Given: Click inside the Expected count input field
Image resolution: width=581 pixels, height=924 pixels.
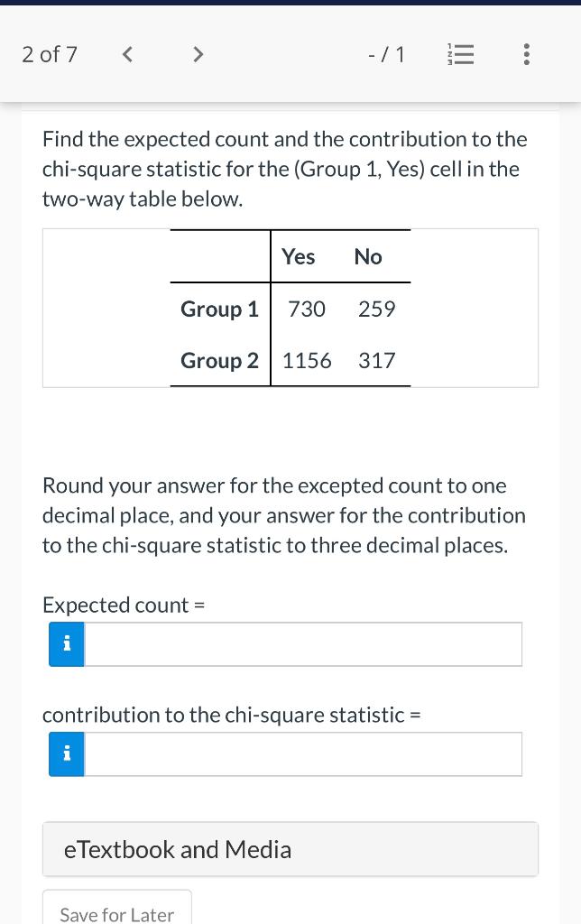Looking at the screenshot, I should click(x=302, y=643).
